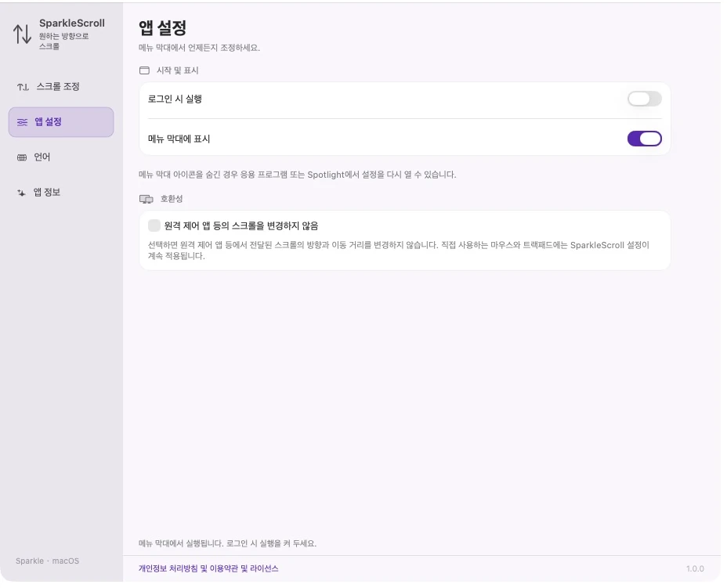Click the sliders icon beside 앱 설정

point(22,123)
